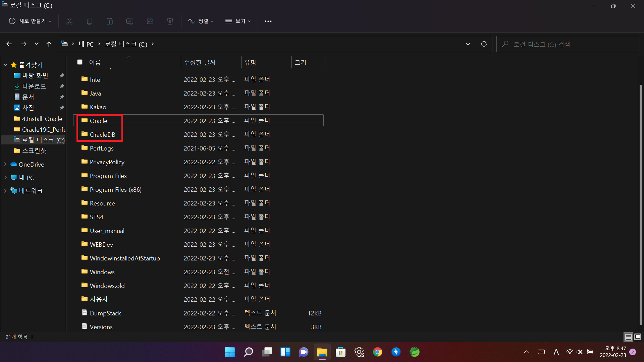The image size is (644, 362).
Task: Switch to details view in status bar
Action: coord(628,337)
